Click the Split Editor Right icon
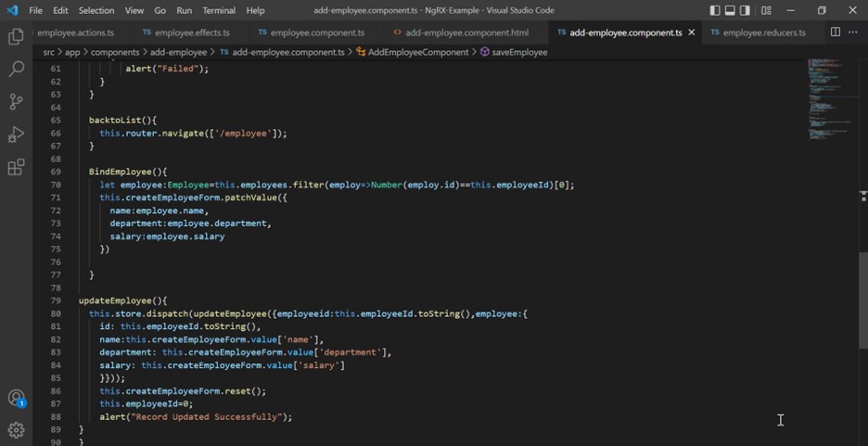Viewport: 868px width, 446px height. (835, 32)
